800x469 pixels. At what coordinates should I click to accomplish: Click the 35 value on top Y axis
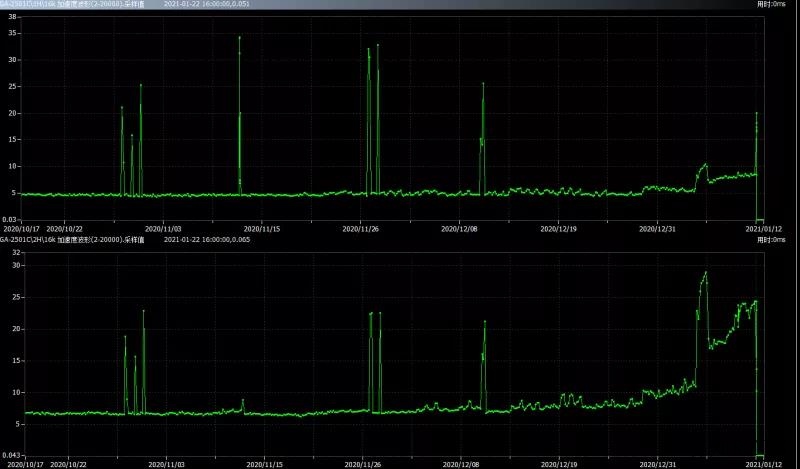click(13, 32)
